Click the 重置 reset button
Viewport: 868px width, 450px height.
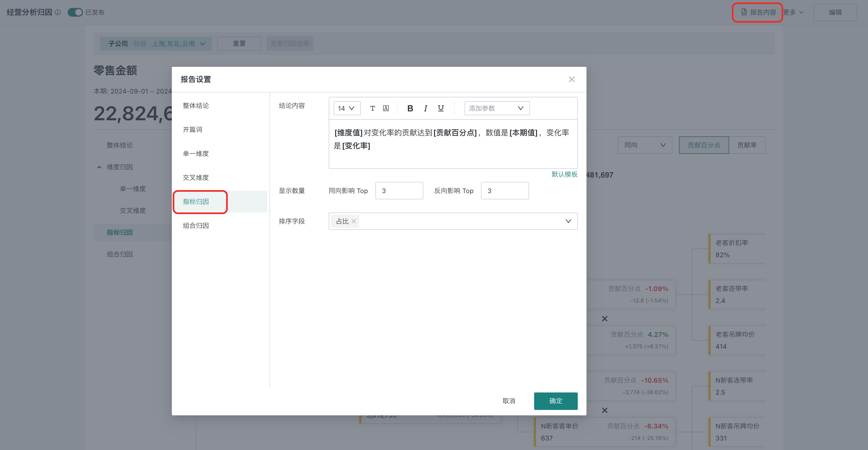[x=239, y=43]
